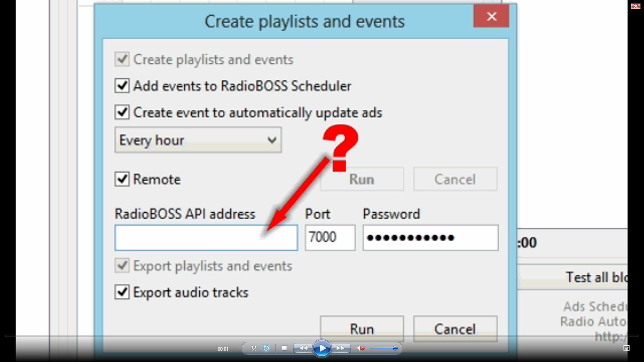Viewport: 644px width, 362px height.
Task: Turn on shuffle in the media player
Action: (x=254, y=348)
